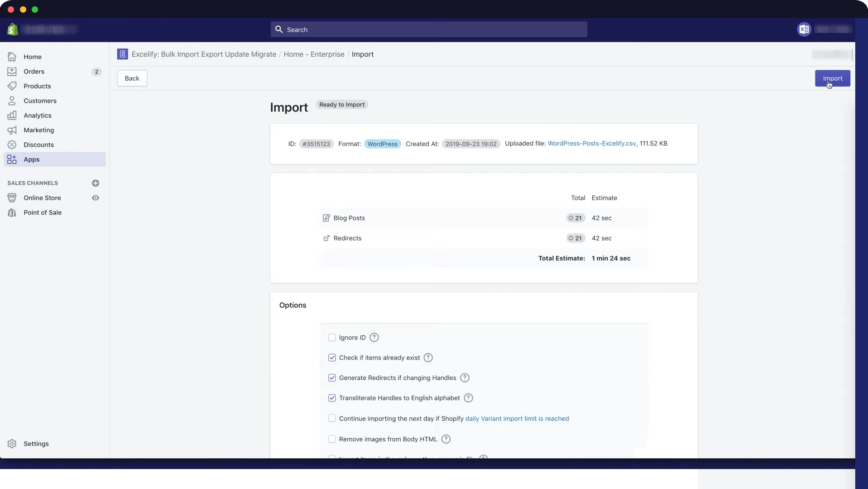Go to Excelify breadcrumb link
The height and width of the screenshot is (489, 868).
tap(204, 54)
